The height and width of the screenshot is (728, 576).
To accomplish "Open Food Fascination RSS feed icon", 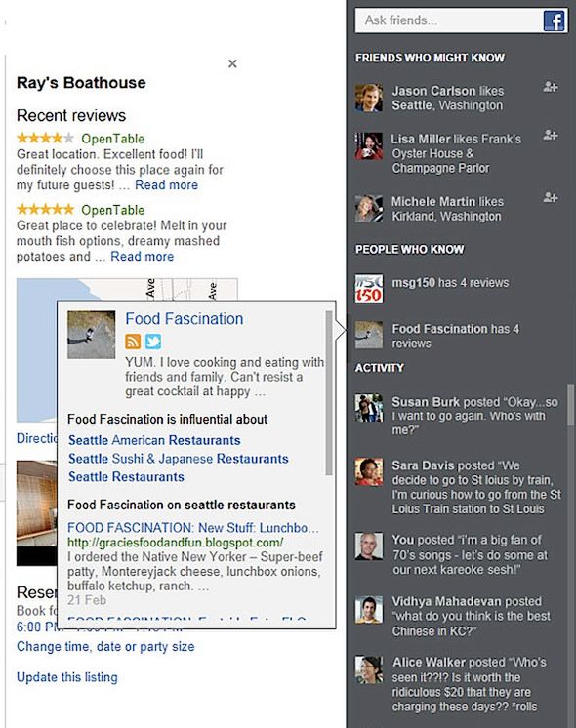I will click(x=133, y=342).
